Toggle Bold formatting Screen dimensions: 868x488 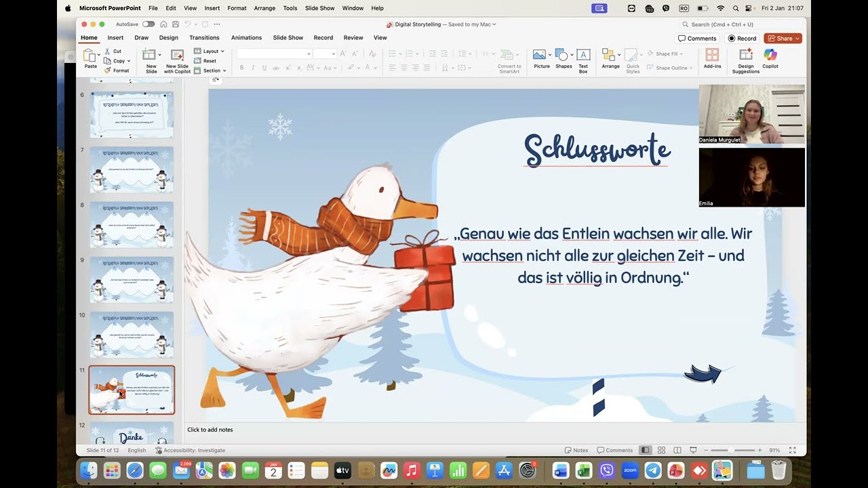click(241, 68)
